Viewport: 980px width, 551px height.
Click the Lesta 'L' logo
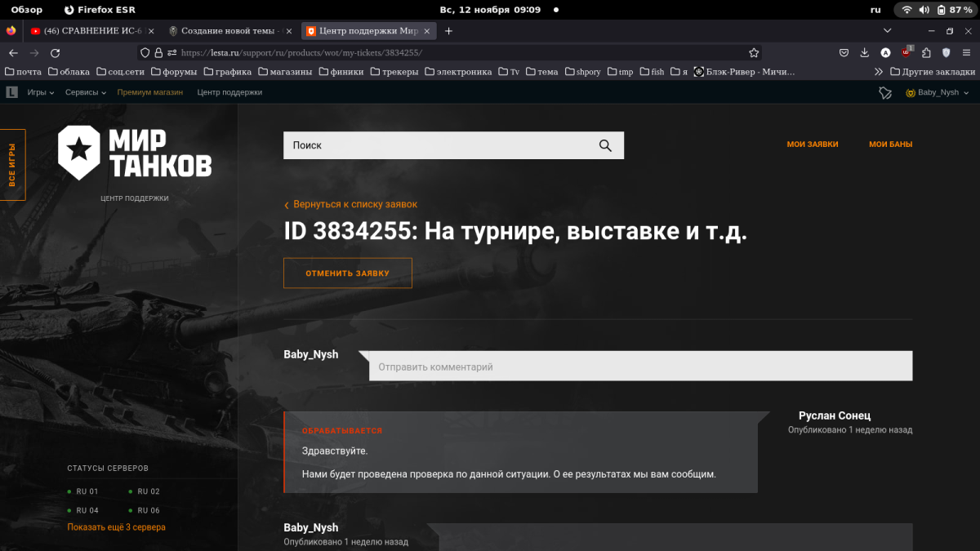11,93
